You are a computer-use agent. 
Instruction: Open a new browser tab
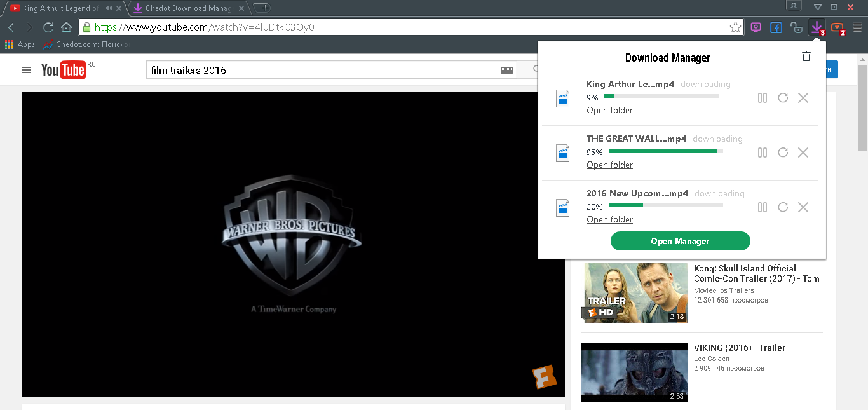tap(261, 8)
